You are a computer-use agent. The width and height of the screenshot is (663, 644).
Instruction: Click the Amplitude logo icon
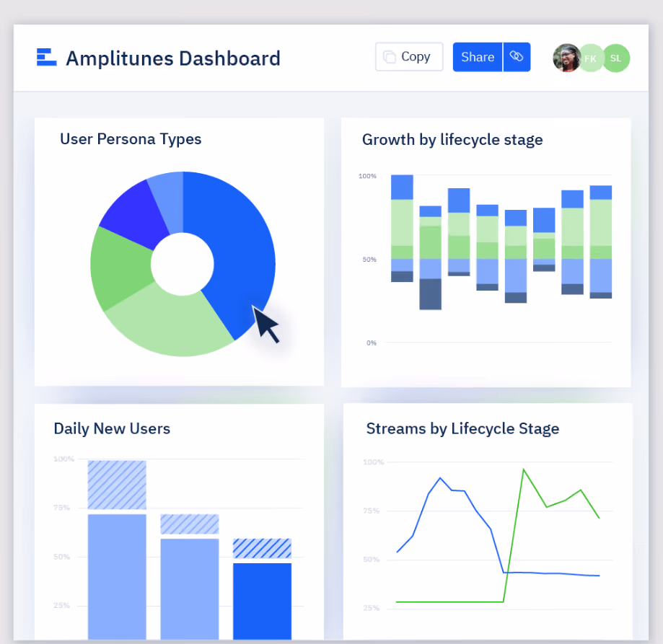(46, 58)
